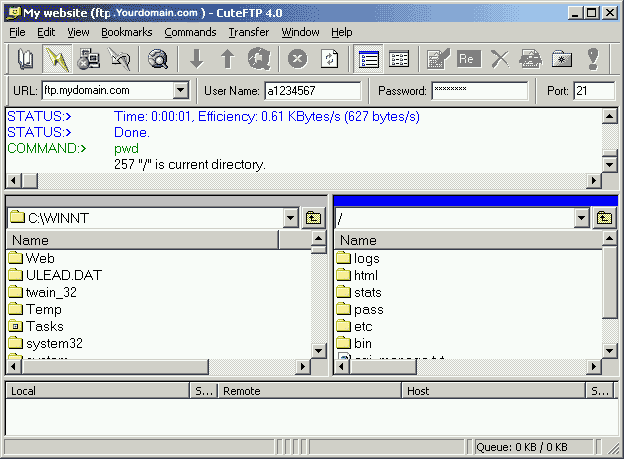The width and height of the screenshot is (624, 459).
Task: Click the Refresh page icon
Action: click(x=330, y=59)
